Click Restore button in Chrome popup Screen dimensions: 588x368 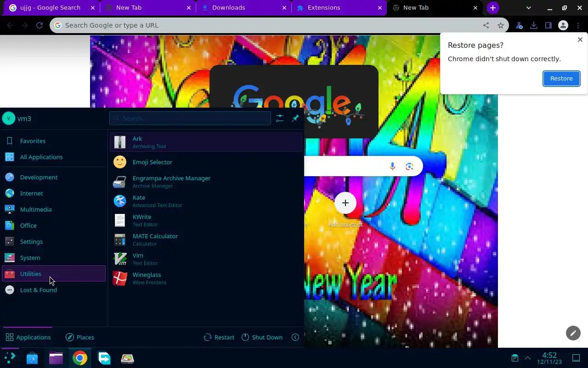click(561, 78)
